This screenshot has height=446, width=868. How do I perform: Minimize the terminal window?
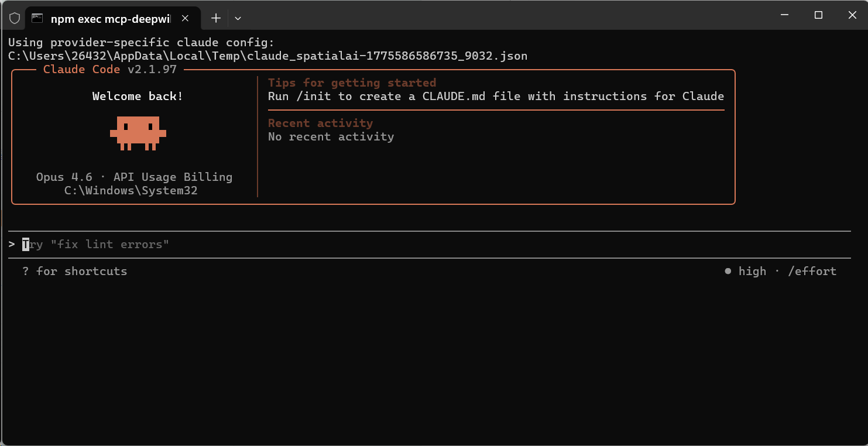click(785, 15)
